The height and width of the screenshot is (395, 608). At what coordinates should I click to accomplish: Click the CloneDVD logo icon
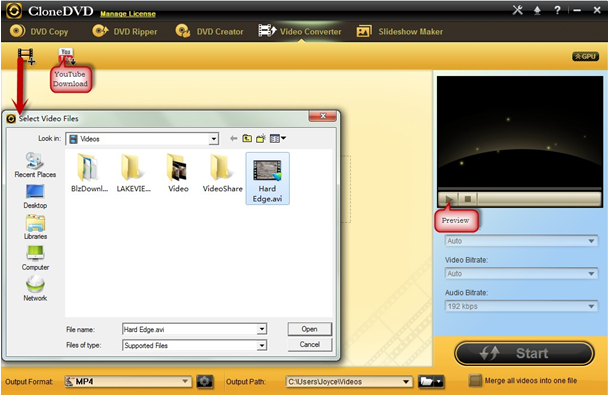click(x=14, y=11)
